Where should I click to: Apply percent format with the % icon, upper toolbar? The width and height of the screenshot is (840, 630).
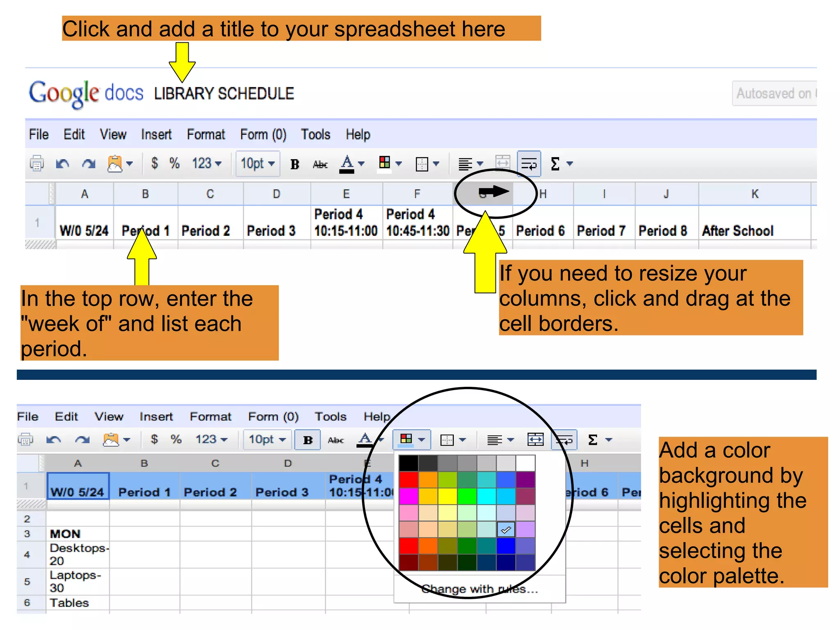point(175,163)
